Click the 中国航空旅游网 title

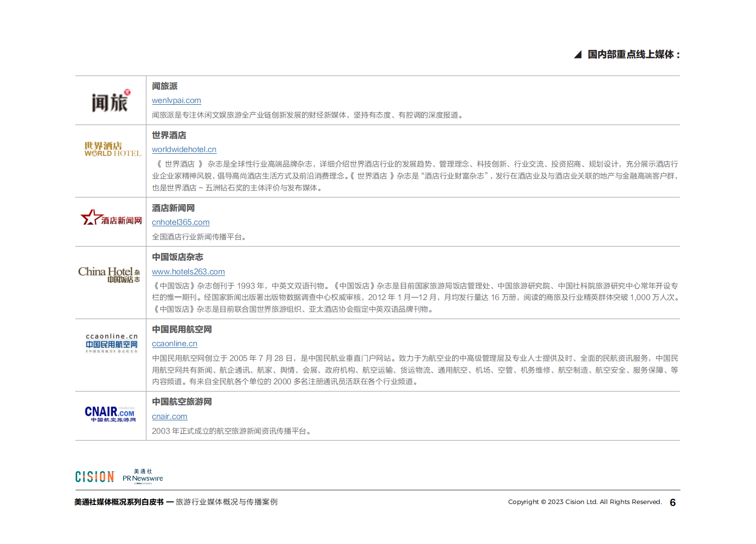(182, 402)
